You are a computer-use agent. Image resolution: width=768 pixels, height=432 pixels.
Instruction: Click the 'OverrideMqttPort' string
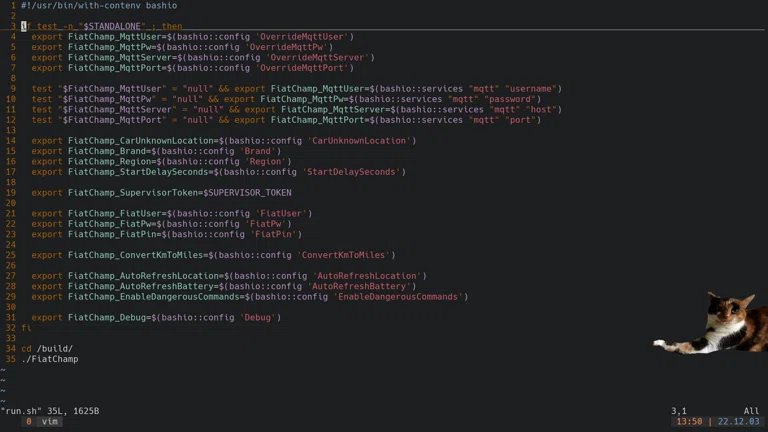pos(302,68)
